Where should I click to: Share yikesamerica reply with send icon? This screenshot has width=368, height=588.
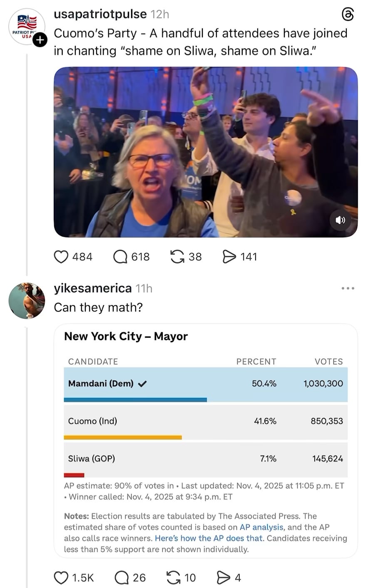tap(224, 578)
